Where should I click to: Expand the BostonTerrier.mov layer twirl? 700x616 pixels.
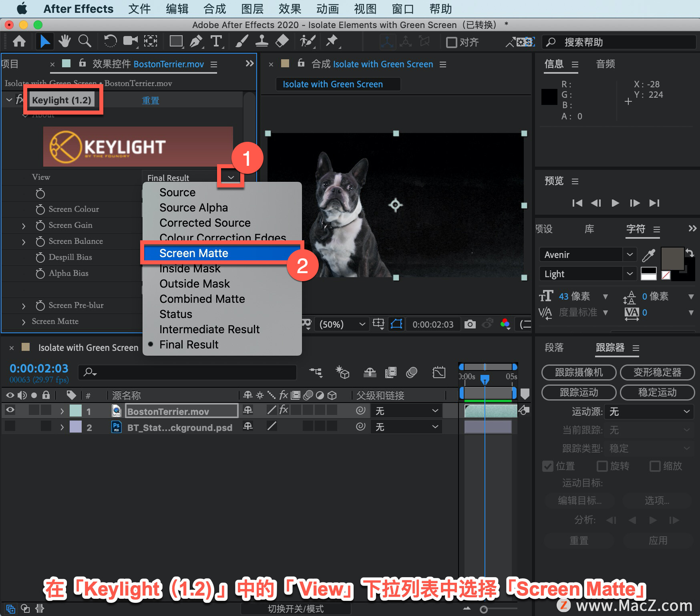pyautogui.click(x=62, y=411)
